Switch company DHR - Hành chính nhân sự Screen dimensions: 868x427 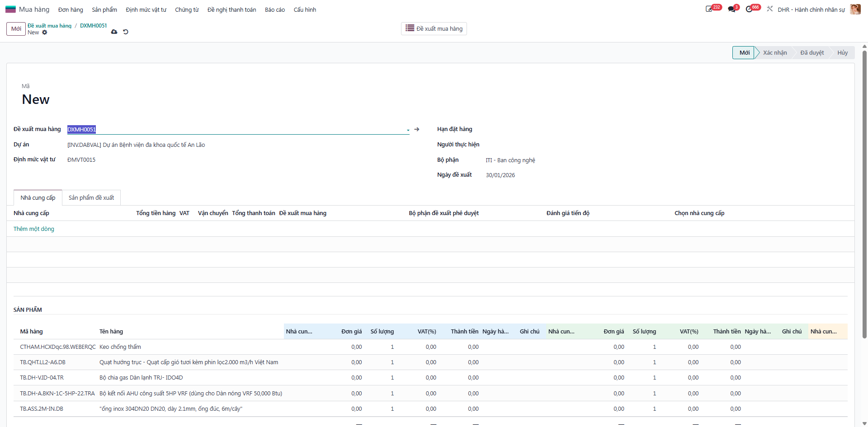point(811,9)
